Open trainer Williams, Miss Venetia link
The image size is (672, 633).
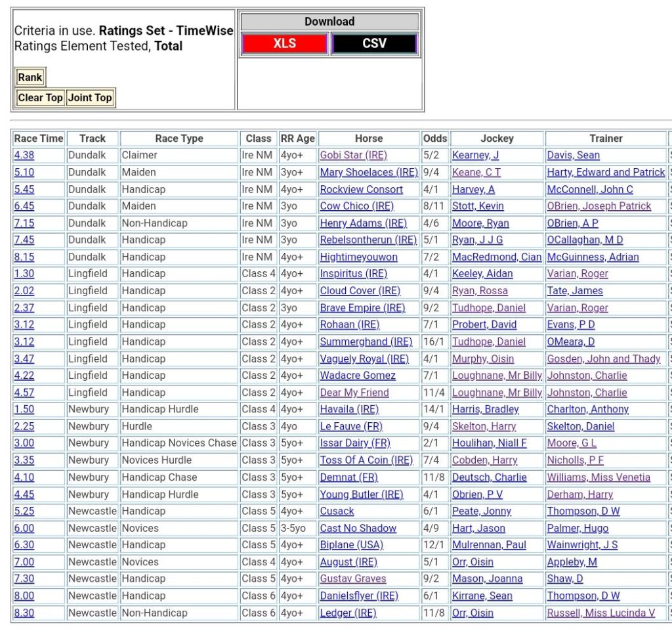598,477
